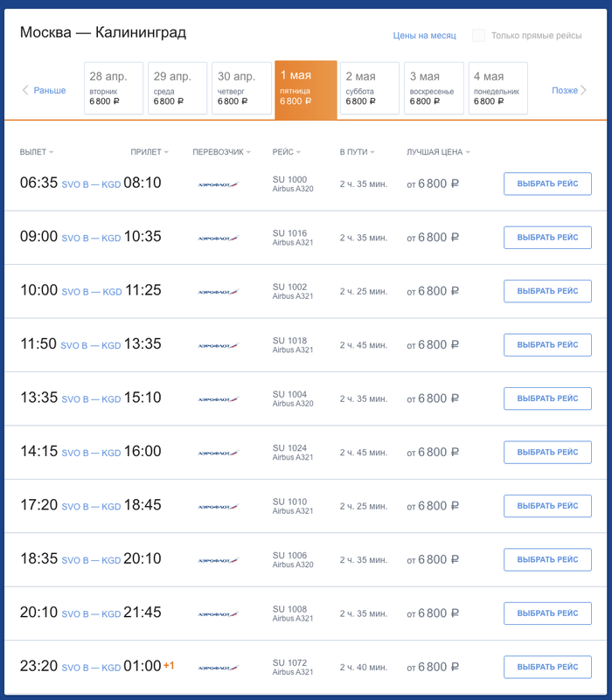
Task: Open Цены на месяц link
Action: coord(425,36)
